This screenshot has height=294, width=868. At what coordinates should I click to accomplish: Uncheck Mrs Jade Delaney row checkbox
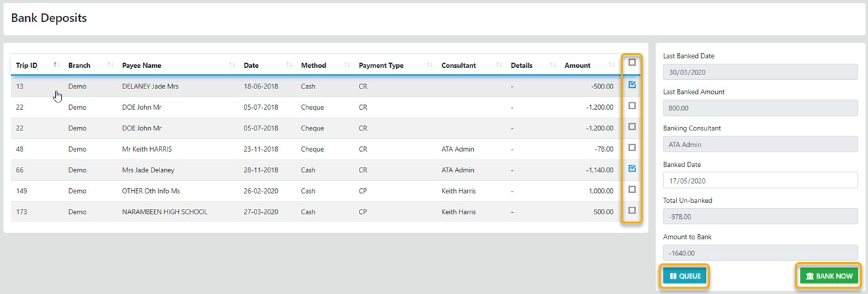(632, 168)
